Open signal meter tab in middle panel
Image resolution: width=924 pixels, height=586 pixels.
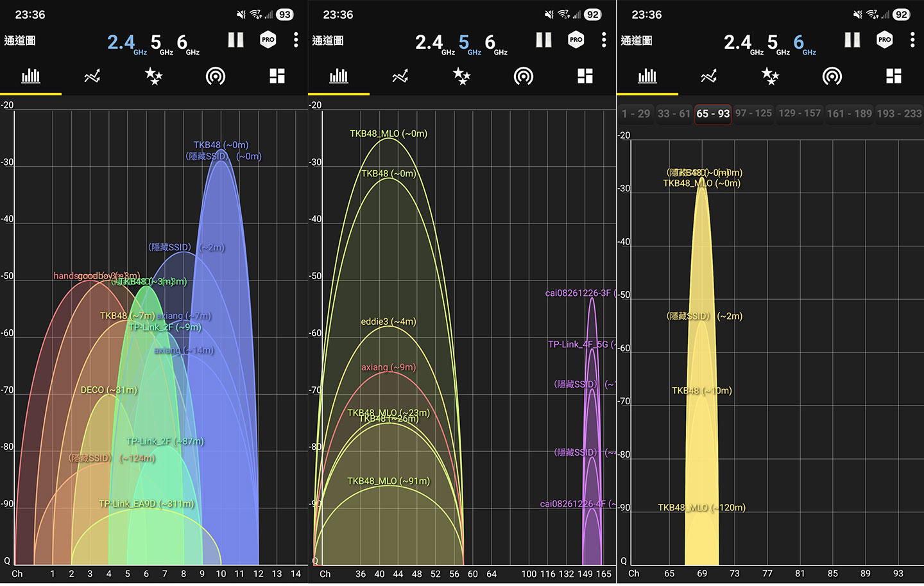[x=523, y=76]
